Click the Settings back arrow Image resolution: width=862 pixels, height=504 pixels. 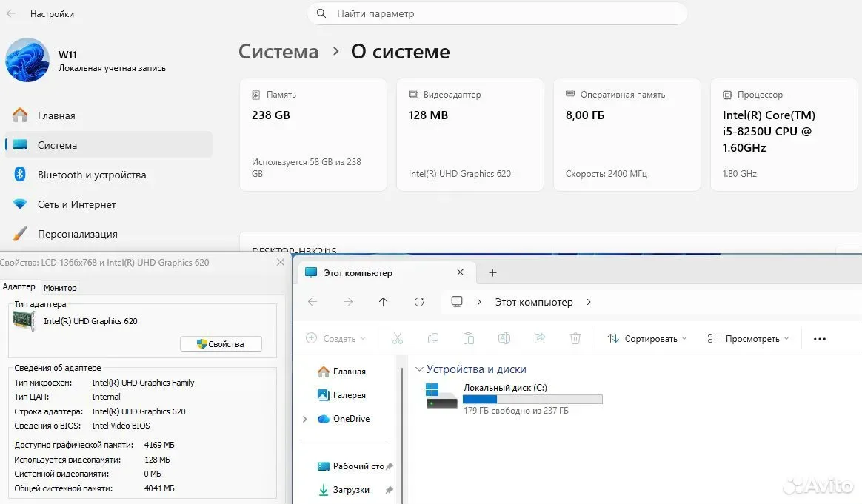coord(11,14)
